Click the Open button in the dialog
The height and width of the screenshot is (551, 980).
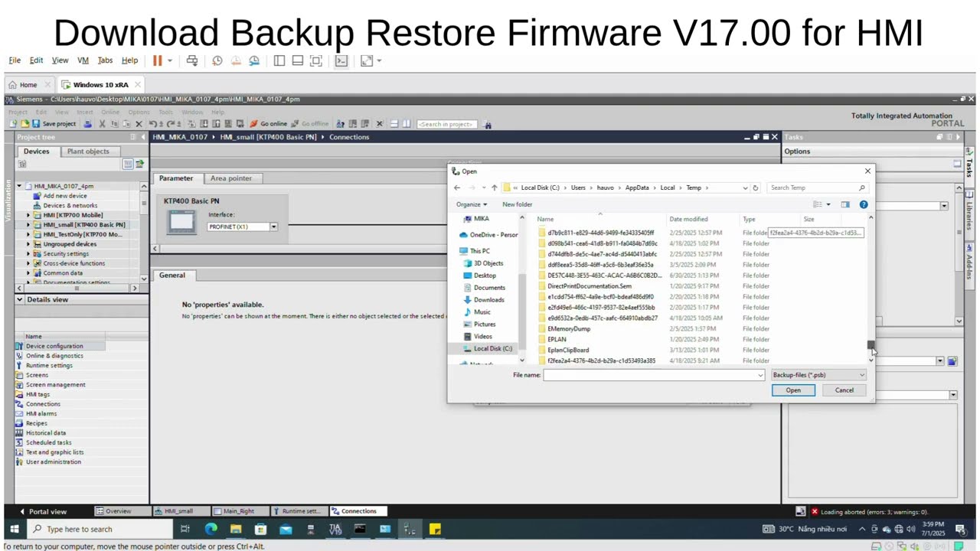[x=793, y=390]
